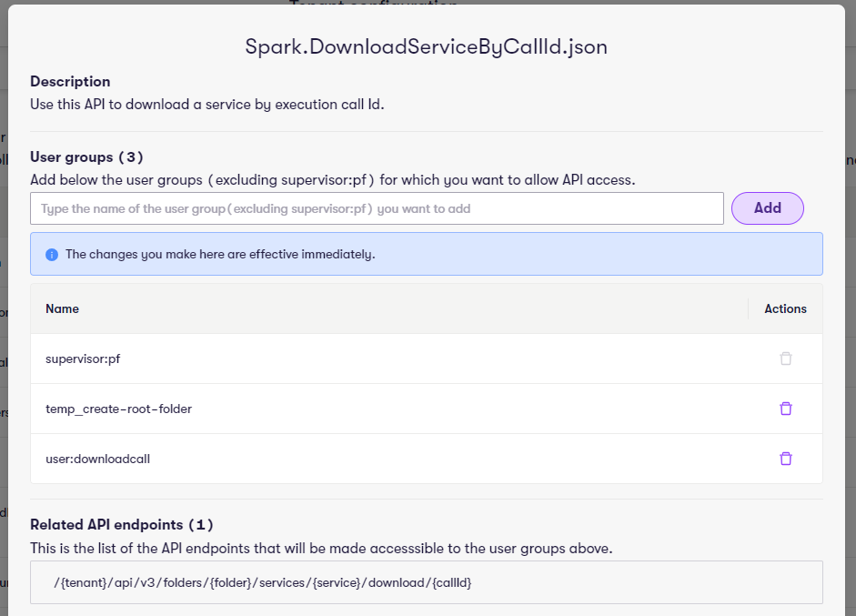This screenshot has height=616, width=856.
Task: Click the Name column header
Action: coord(62,308)
